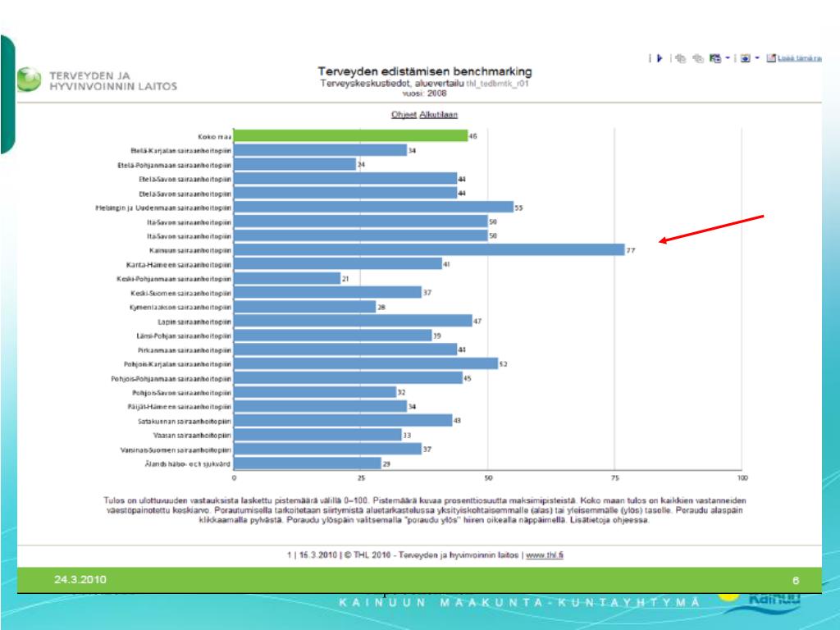Click the Vaasan sairaanhoitopiiri bar valued 33
The image size is (840, 630).
point(317,435)
